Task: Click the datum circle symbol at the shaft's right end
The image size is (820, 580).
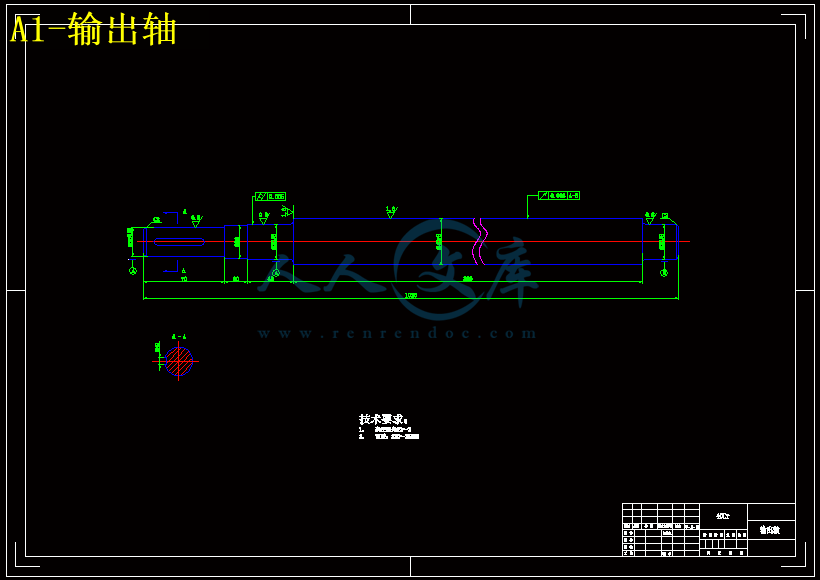Action: point(664,272)
